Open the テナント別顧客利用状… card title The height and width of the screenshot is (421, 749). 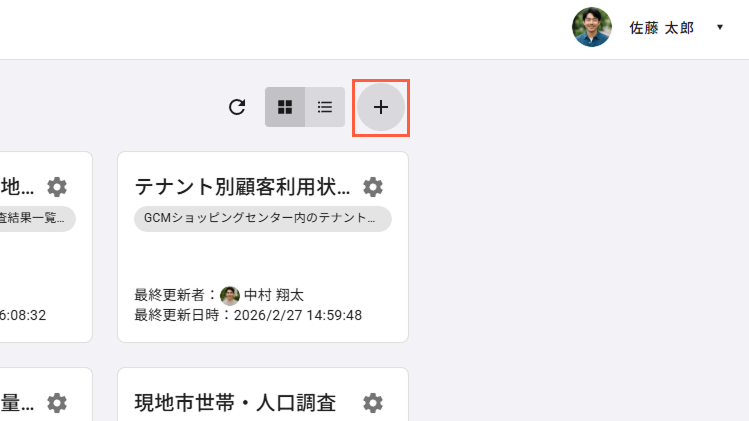(242, 187)
